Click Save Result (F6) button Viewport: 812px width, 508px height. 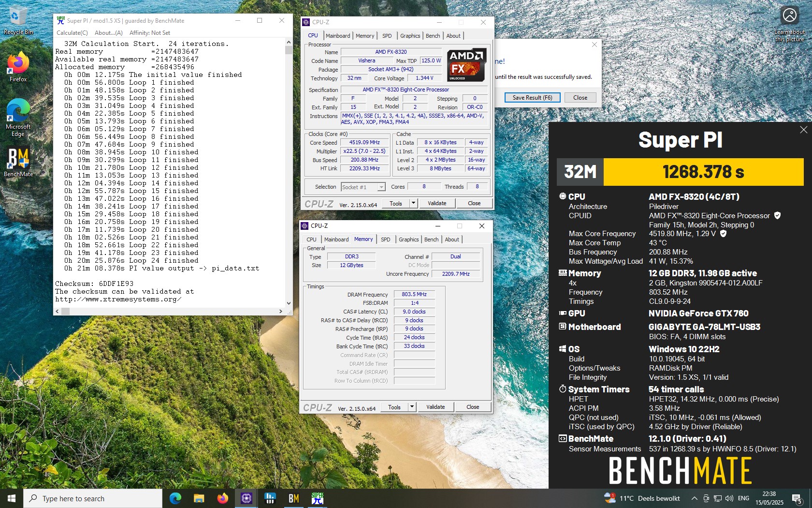(x=532, y=97)
